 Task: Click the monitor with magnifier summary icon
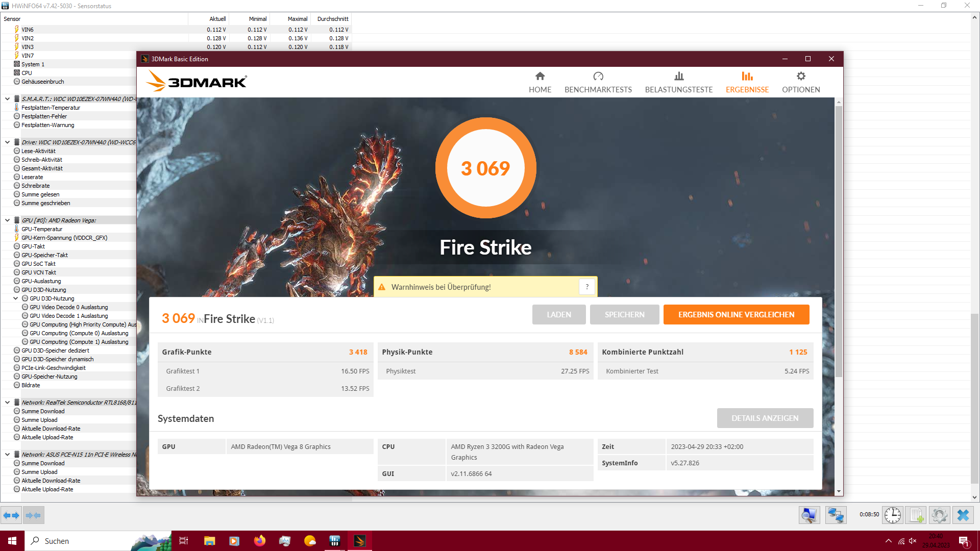pyautogui.click(x=809, y=515)
